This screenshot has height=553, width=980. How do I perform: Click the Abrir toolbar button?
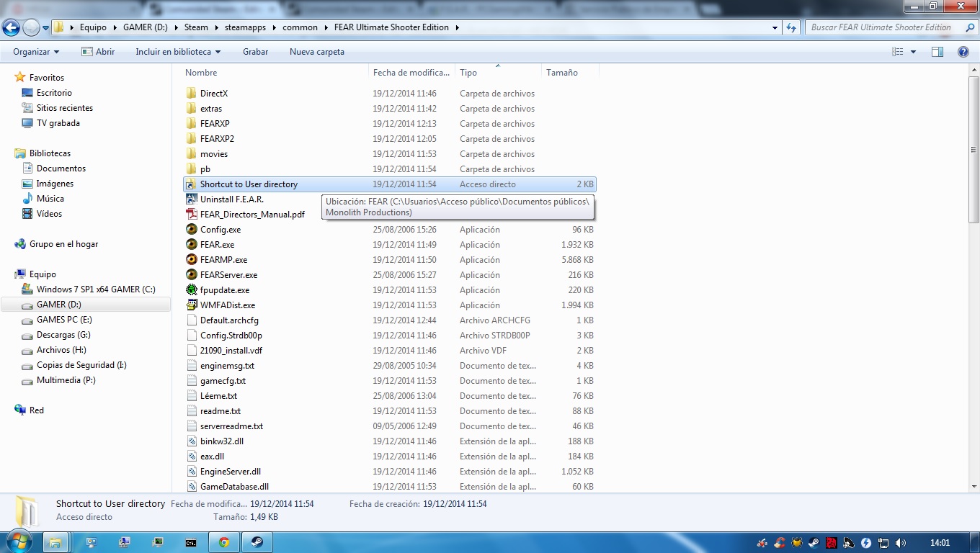(98, 52)
